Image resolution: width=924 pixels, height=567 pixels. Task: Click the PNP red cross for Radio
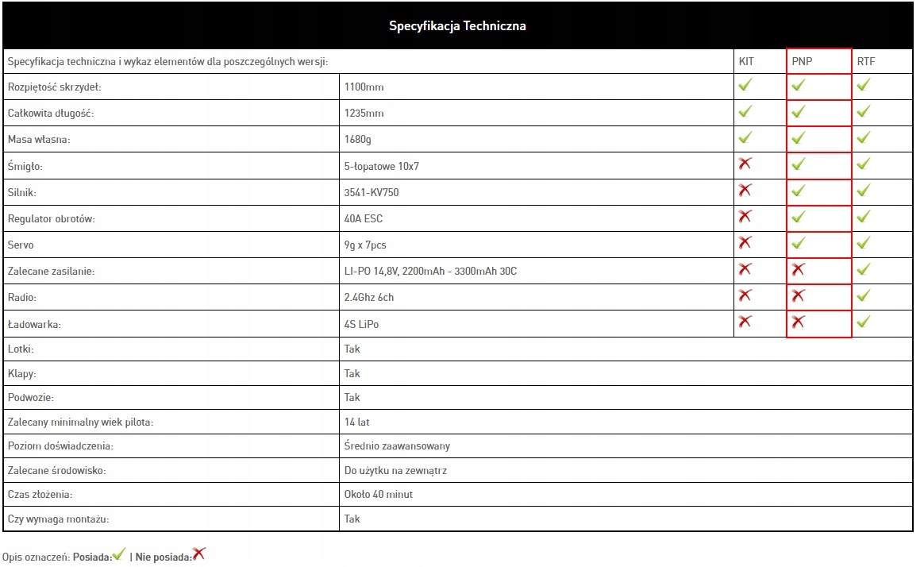point(798,295)
